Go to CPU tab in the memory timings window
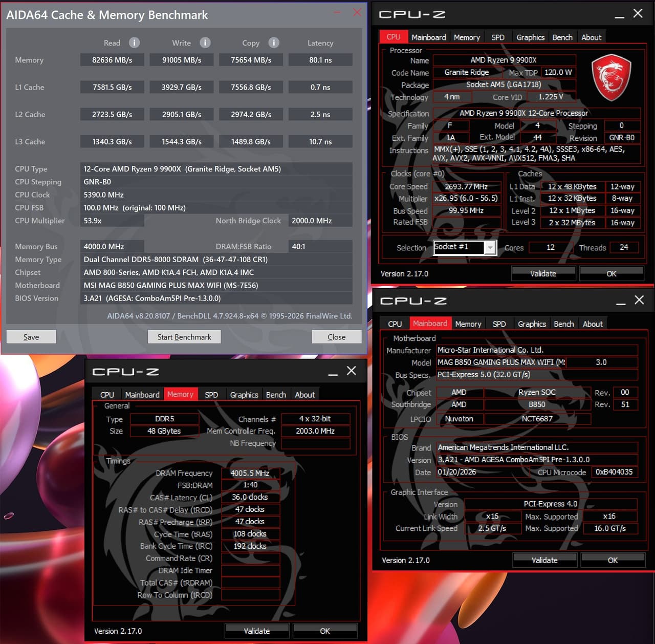This screenshot has width=655, height=644. [107, 395]
